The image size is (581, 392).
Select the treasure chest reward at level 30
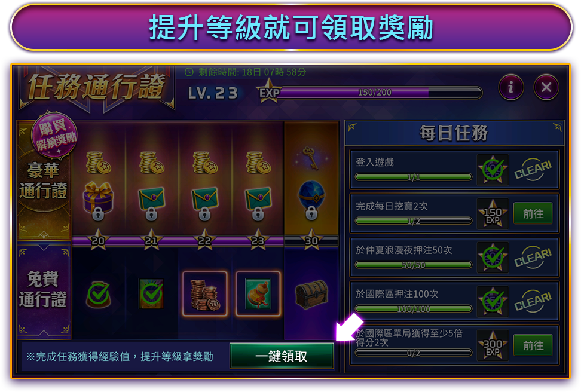tap(311, 295)
